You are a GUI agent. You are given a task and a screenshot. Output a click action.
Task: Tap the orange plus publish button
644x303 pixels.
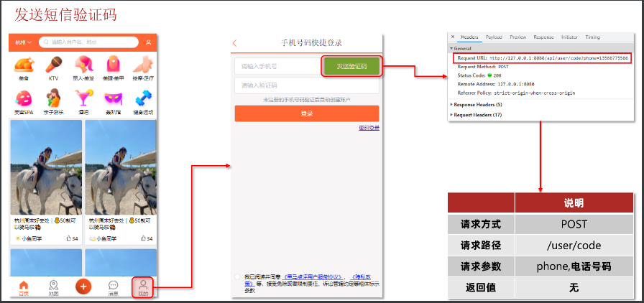(x=83, y=286)
